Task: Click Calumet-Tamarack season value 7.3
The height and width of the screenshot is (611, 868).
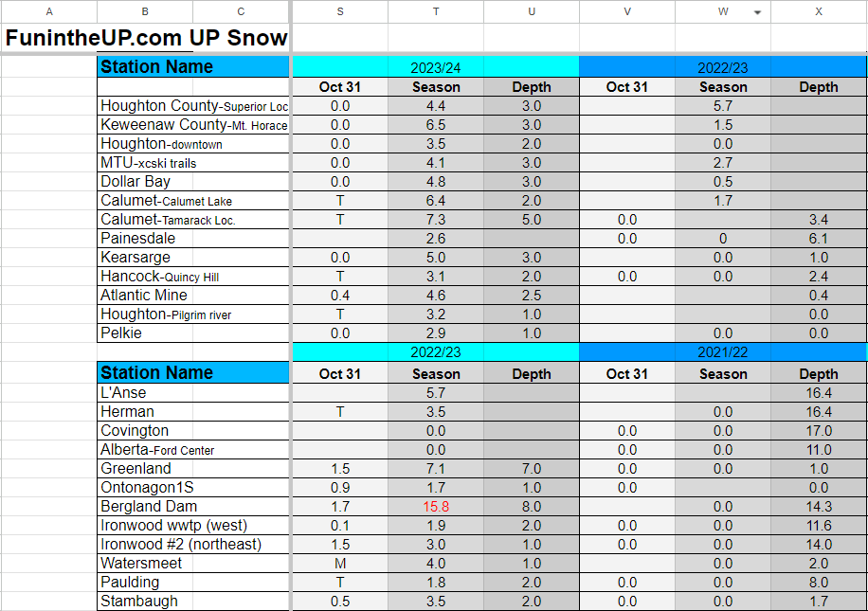Action: click(x=436, y=219)
